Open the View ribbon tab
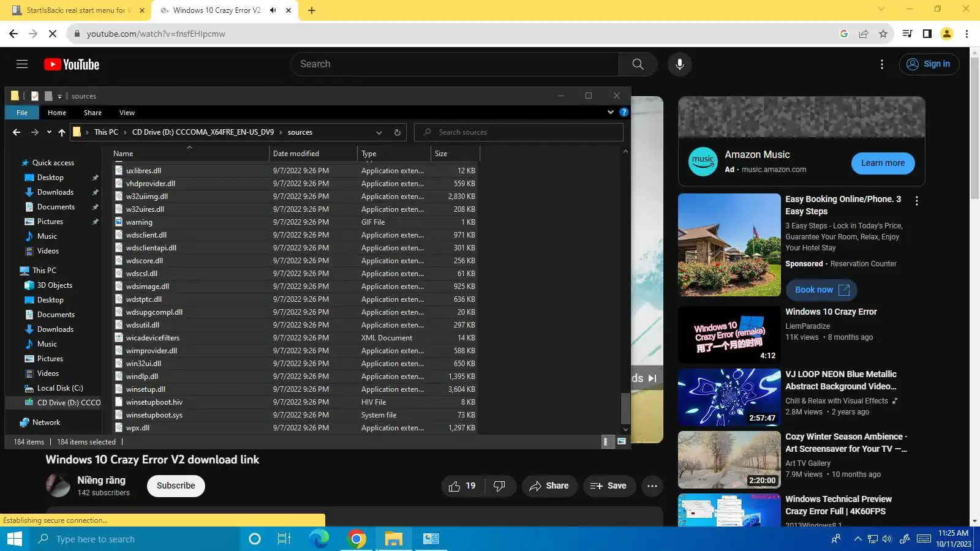This screenshot has height=551, width=980. click(x=127, y=113)
